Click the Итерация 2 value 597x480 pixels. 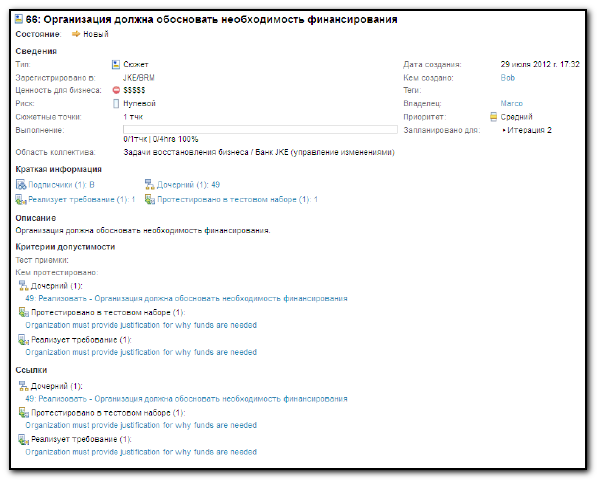click(x=529, y=130)
